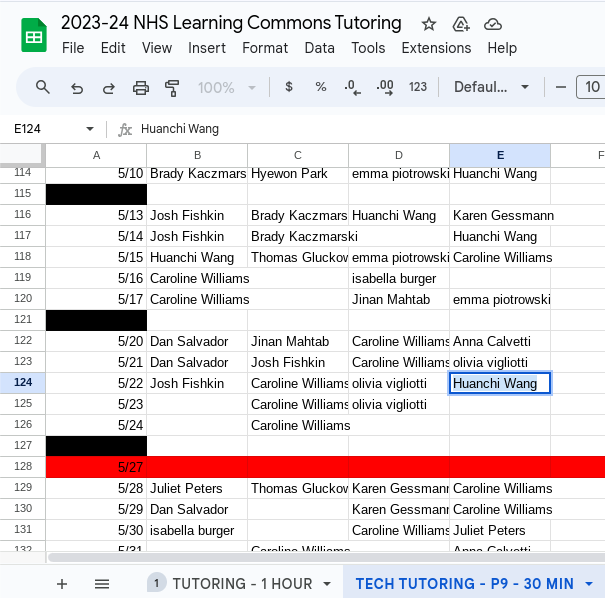The height and width of the screenshot is (598, 605).
Task: Redo the last action
Action: point(108,88)
